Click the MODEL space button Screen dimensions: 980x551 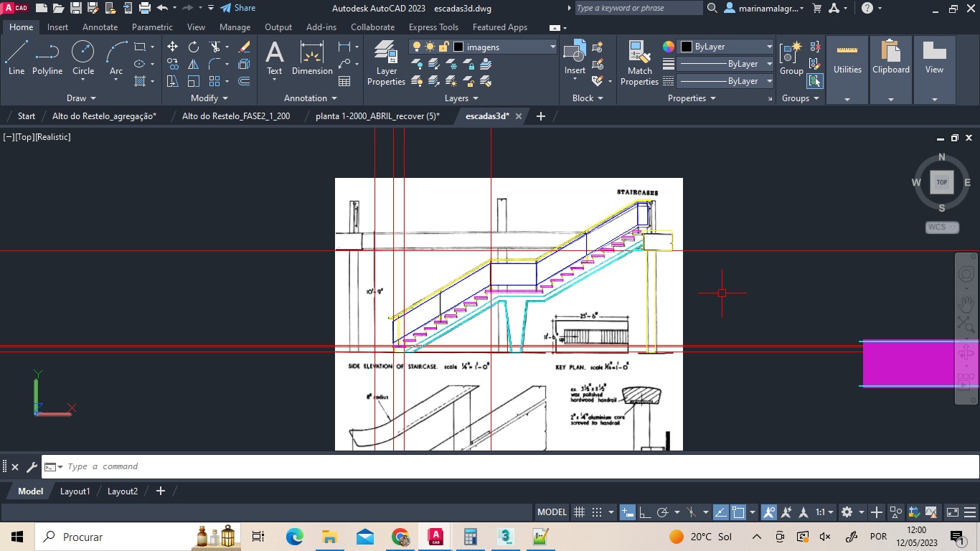(552, 512)
